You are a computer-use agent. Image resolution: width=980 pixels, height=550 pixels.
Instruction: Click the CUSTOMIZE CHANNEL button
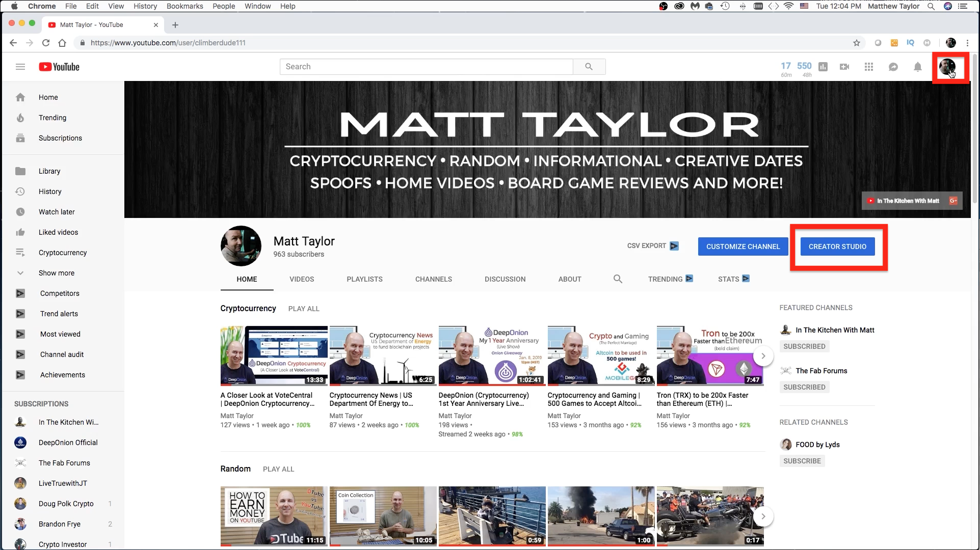point(743,246)
